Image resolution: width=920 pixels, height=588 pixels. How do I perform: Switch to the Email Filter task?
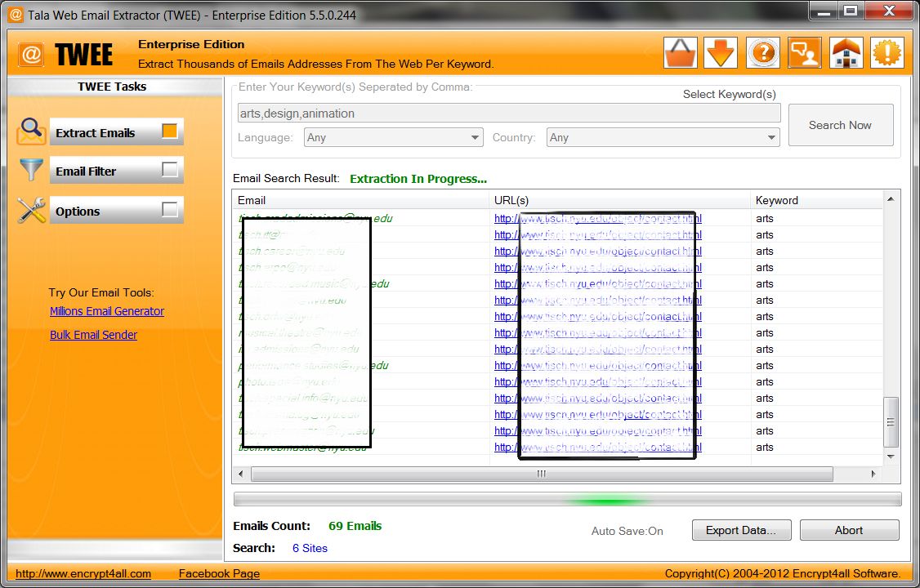click(x=116, y=171)
